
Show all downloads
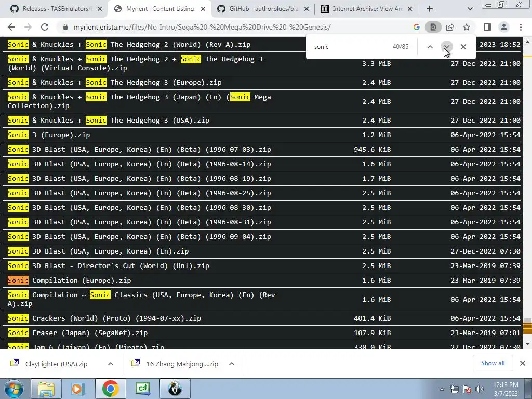coord(493,363)
